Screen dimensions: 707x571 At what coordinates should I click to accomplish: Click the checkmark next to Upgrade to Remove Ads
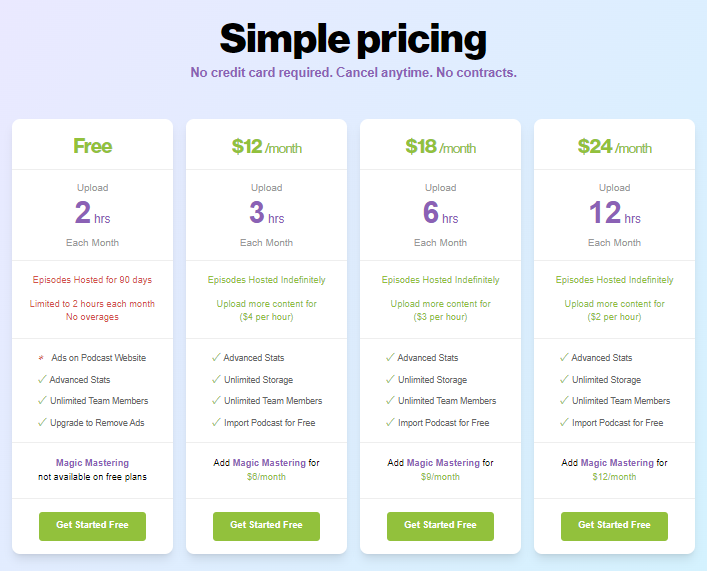click(42, 422)
